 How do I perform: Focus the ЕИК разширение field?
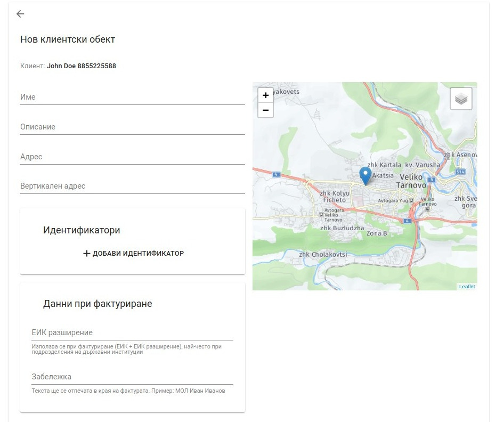[x=133, y=332]
